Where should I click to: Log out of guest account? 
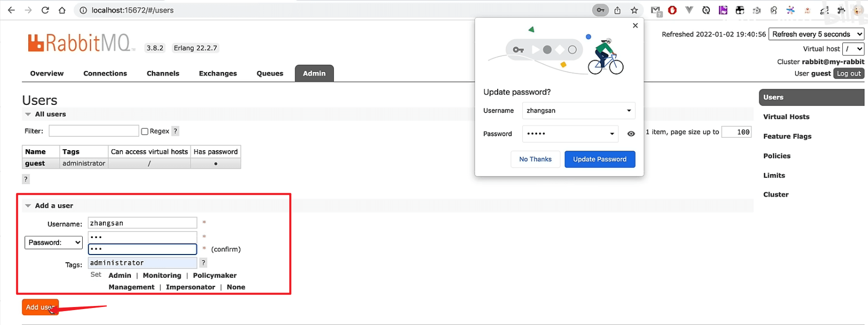(848, 74)
